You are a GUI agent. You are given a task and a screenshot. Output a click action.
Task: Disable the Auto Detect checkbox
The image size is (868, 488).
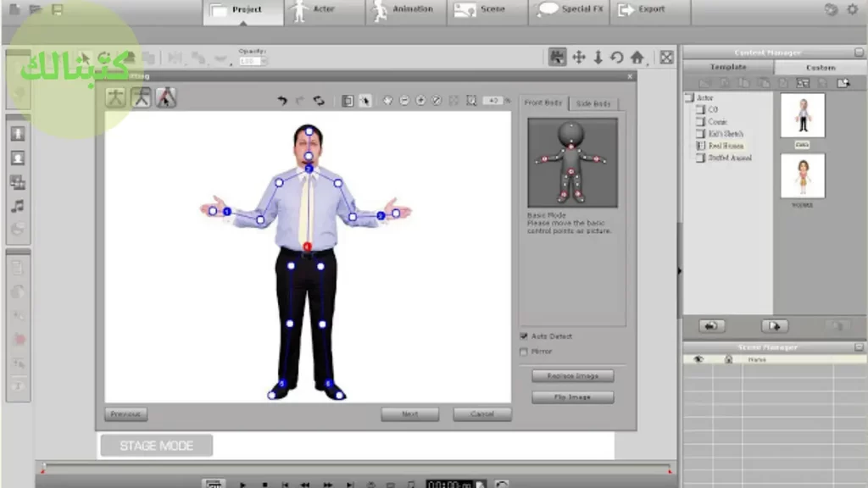click(524, 336)
